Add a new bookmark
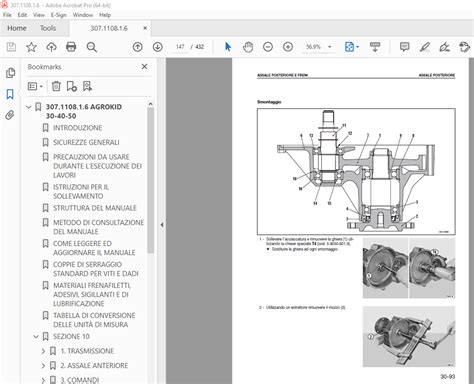Image resolution: width=474 pixels, height=384 pixels. 72,86
